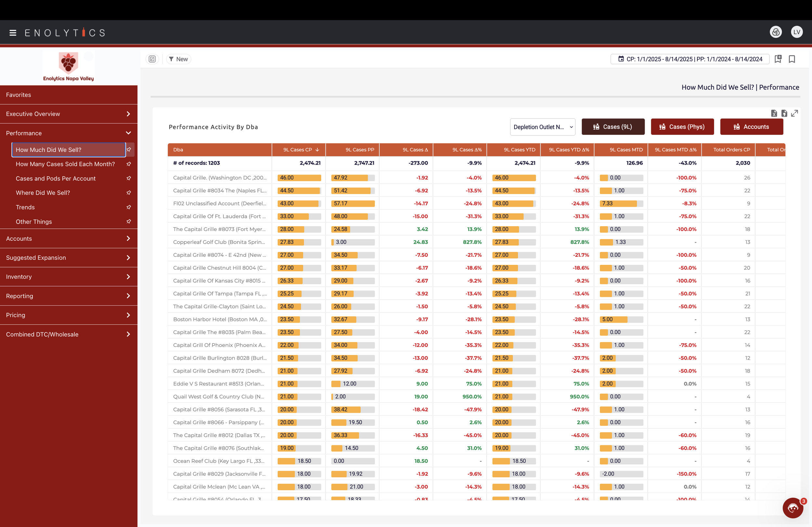Pin the Trends page to favorites
Viewport: 812px width, 527px height.
tap(129, 207)
